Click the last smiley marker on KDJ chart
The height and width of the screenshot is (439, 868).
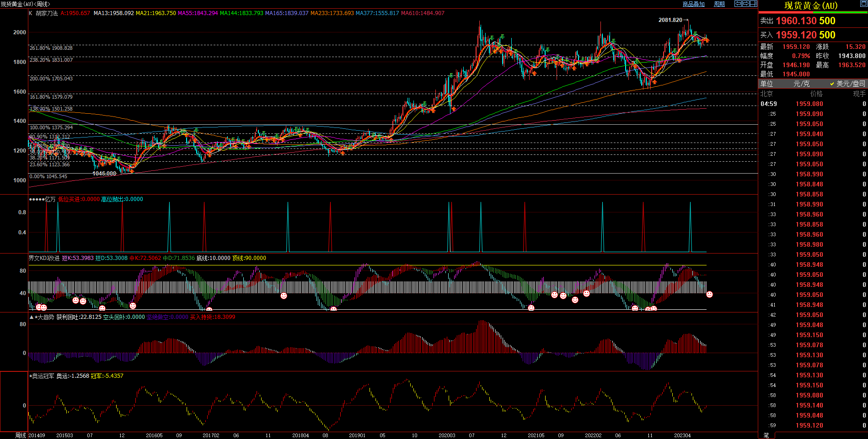pyautogui.click(x=709, y=295)
